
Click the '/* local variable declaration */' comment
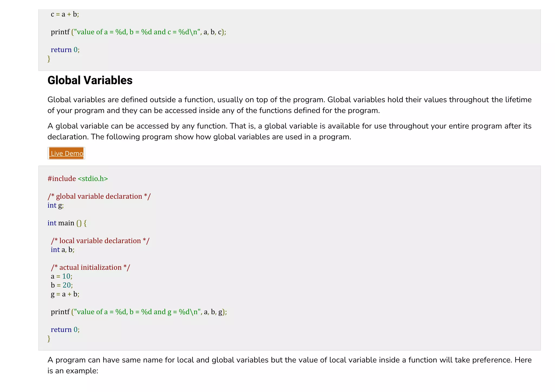[100, 241]
